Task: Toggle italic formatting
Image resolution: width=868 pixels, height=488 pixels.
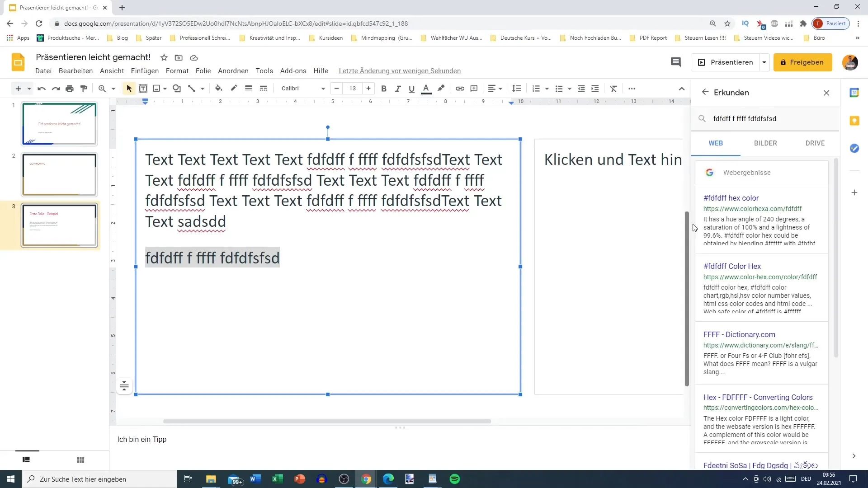Action: pyautogui.click(x=398, y=89)
